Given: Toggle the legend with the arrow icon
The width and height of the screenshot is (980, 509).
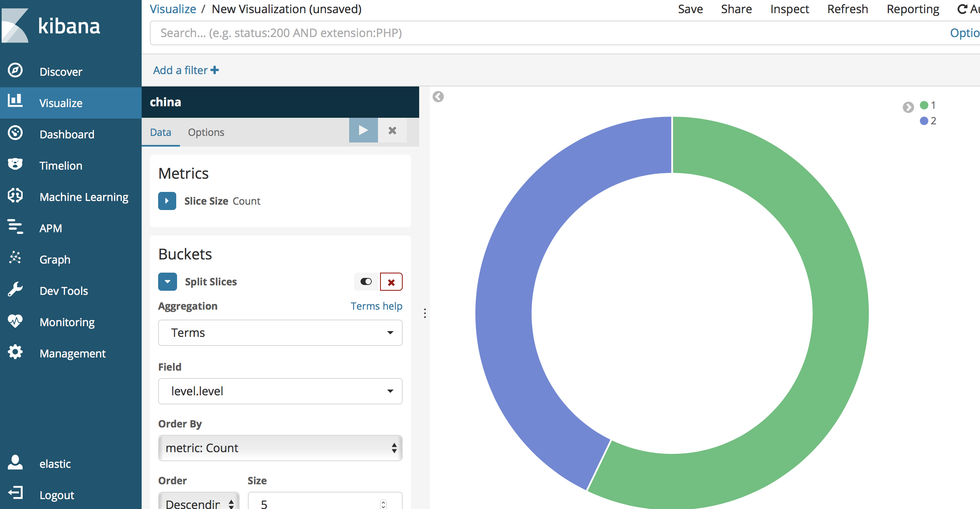Looking at the screenshot, I should point(908,107).
